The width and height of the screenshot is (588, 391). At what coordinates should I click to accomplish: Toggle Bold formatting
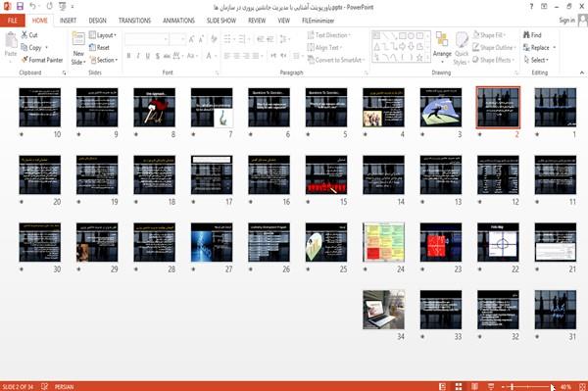pos(128,56)
